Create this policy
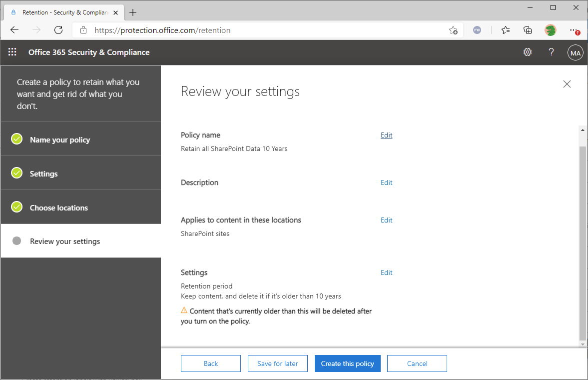588x380 pixels. click(347, 363)
